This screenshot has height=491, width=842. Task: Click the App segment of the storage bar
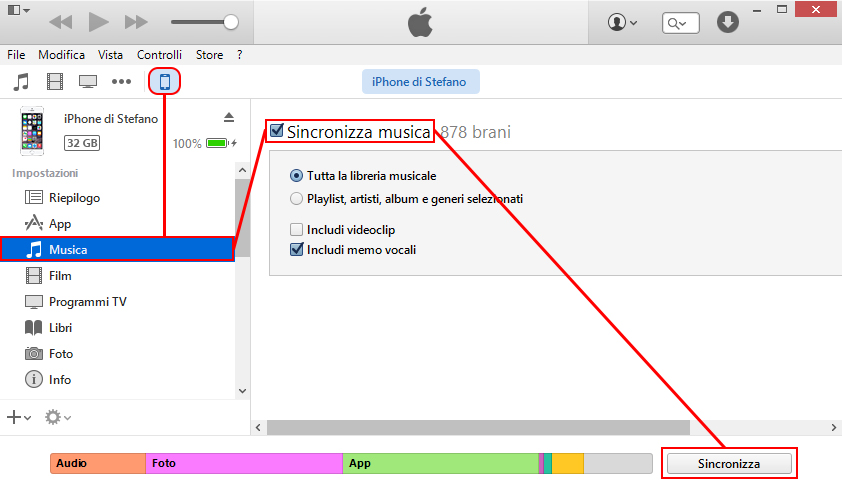point(440,464)
